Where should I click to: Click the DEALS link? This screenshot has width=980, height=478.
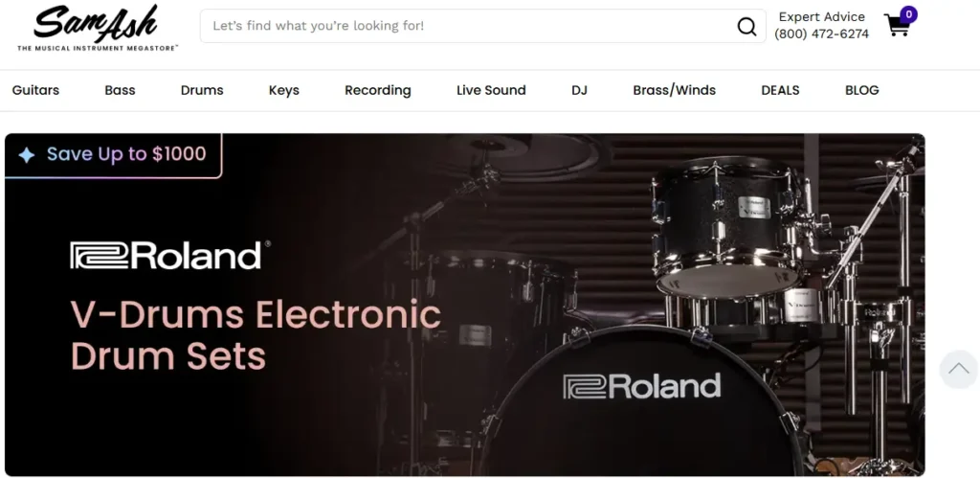click(780, 90)
